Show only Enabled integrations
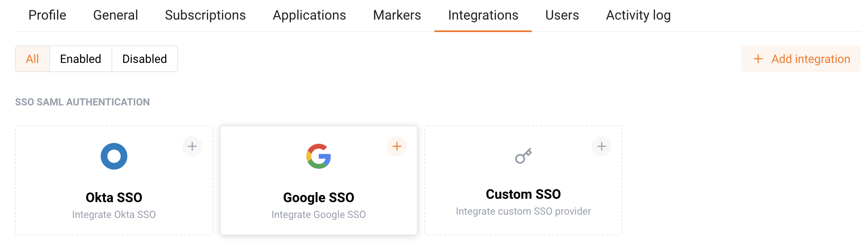 [81, 59]
